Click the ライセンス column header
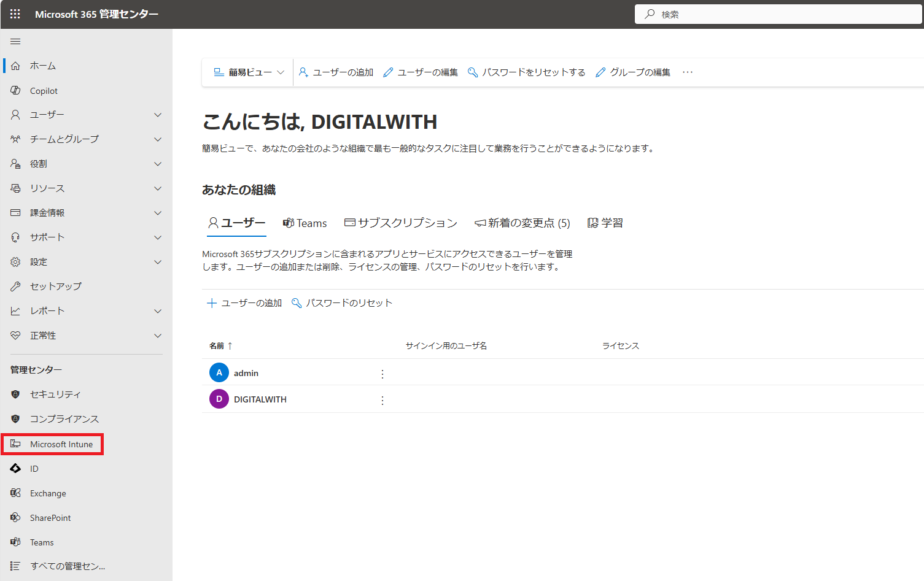Image resolution: width=924 pixels, height=581 pixels. click(x=621, y=346)
